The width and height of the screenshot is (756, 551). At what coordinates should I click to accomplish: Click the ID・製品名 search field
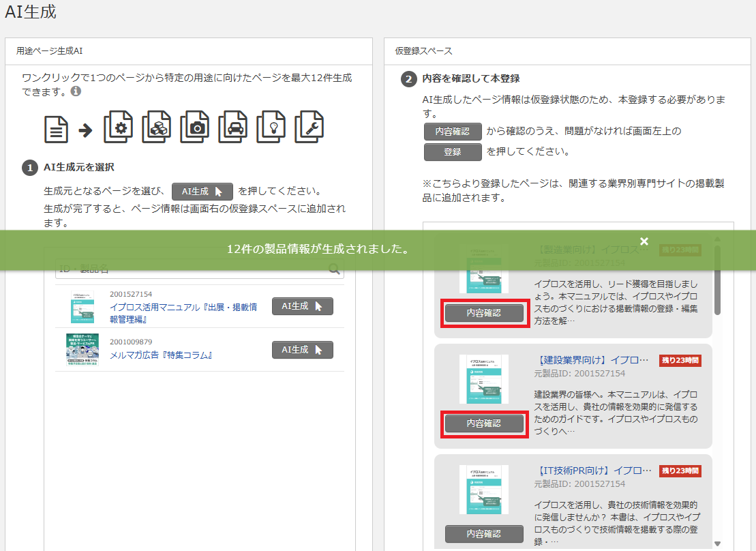pos(191,269)
